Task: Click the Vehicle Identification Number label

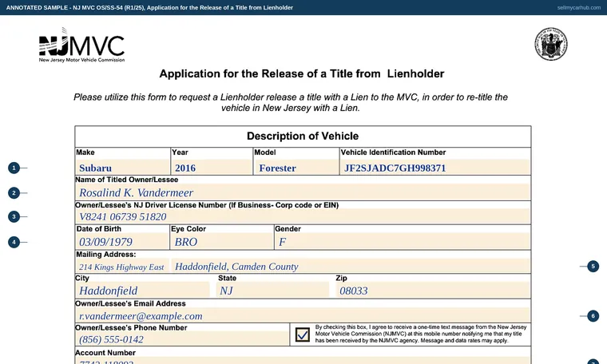Action: [x=393, y=152]
